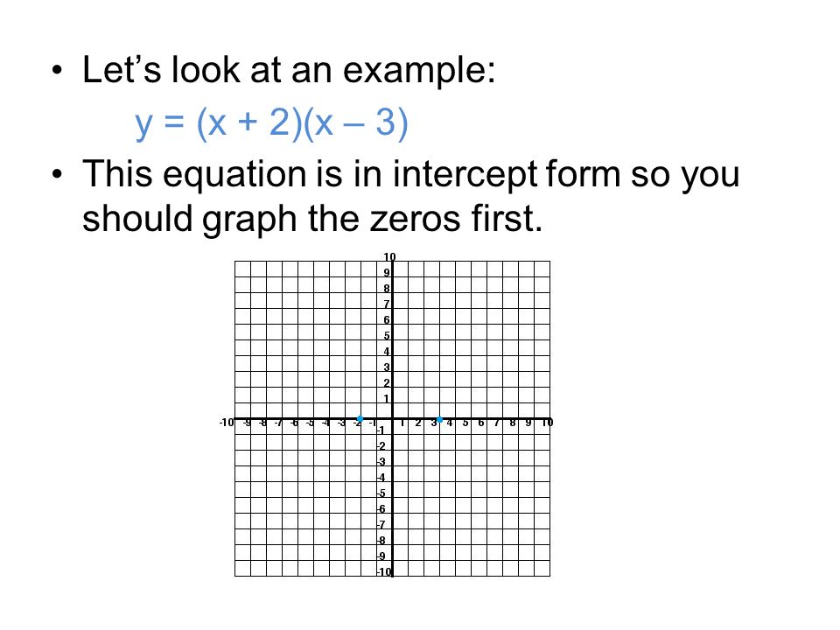Screen dimensions: 840x630
Task: Click the 6 label on the x-axis
Action: 481,423
